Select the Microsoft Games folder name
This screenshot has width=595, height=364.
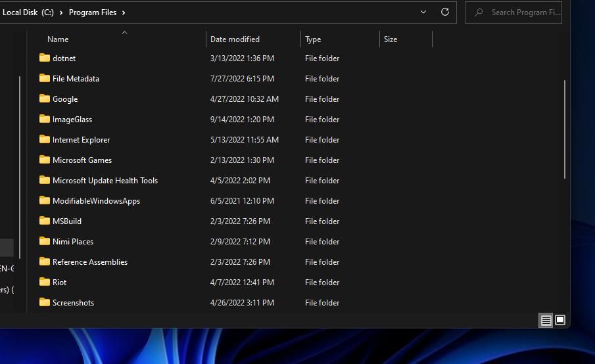tap(82, 160)
